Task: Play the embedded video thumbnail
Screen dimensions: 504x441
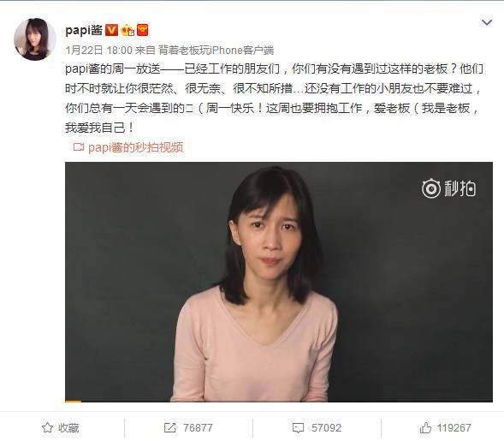Action: tap(279, 282)
